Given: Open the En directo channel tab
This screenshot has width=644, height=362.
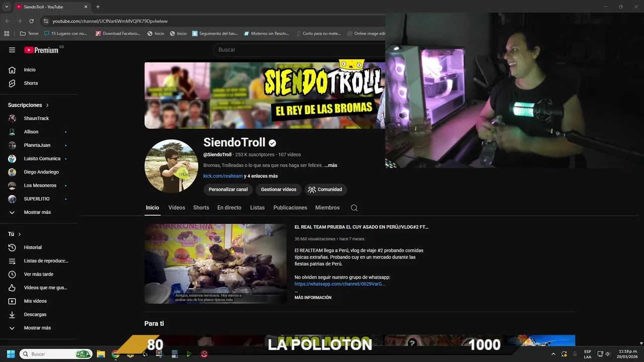Looking at the screenshot, I should [x=229, y=208].
